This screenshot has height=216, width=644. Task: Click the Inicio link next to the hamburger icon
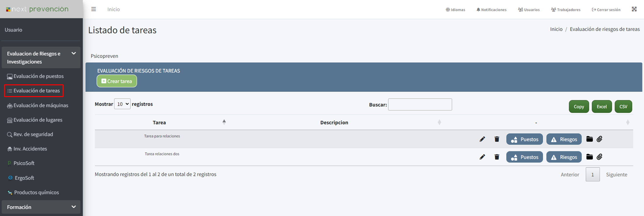click(114, 9)
